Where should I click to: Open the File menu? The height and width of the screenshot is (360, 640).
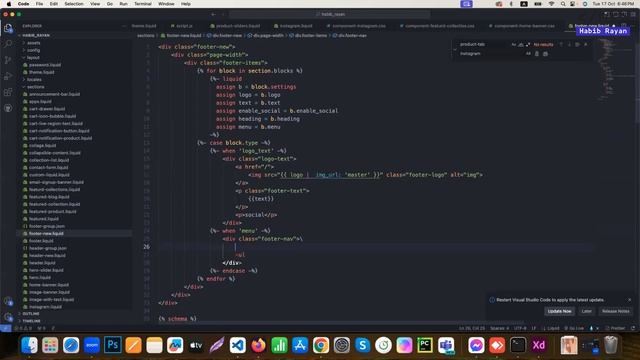pos(39,4)
